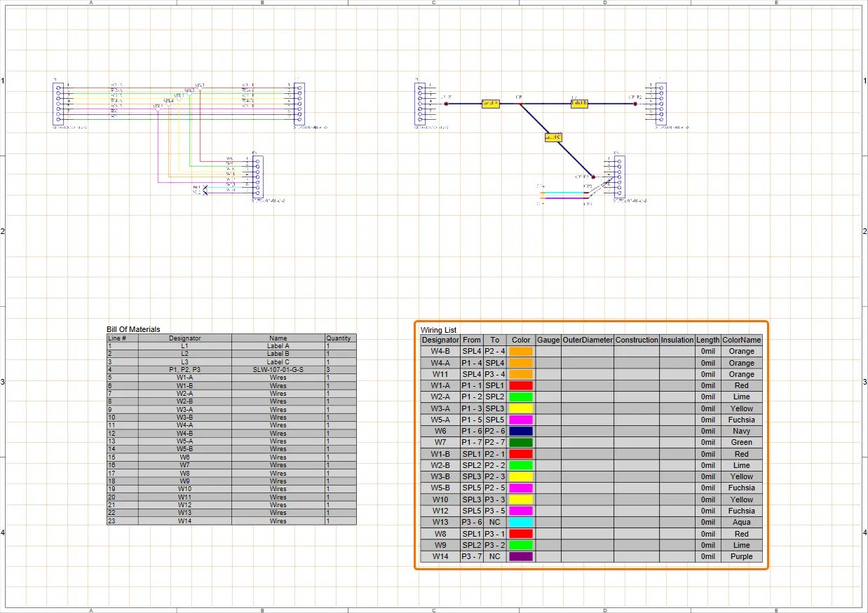This screenshot has height=613, width=868.
Task: Select the Insulation column header
Action: click(x=677, y=340)
